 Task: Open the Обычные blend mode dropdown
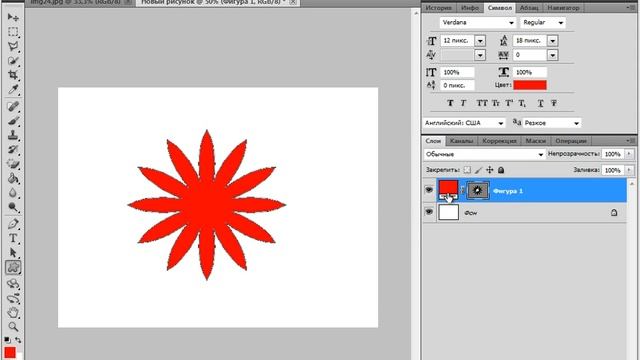(x=484, y=154)
